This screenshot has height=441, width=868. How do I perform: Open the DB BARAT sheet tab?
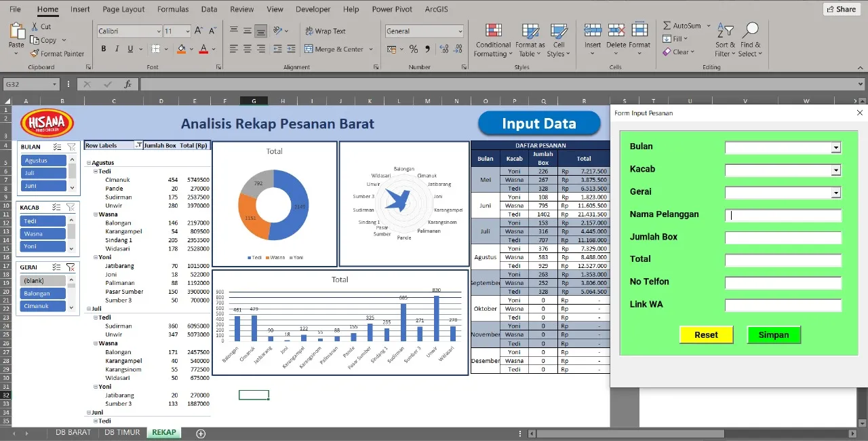point(73,432)
